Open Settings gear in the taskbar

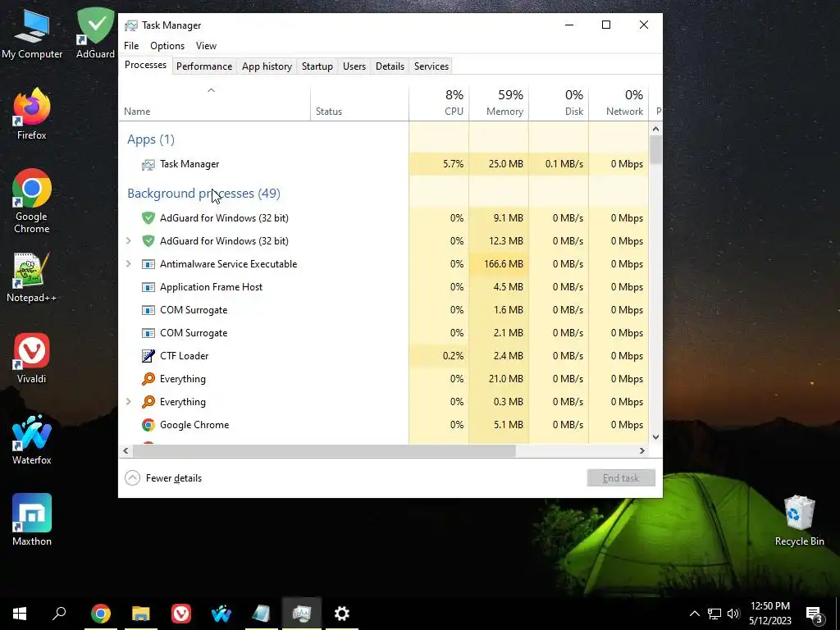(342, 614)
